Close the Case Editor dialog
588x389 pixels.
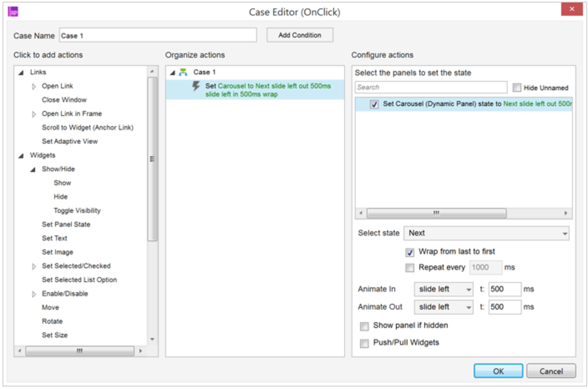[572, 9]
